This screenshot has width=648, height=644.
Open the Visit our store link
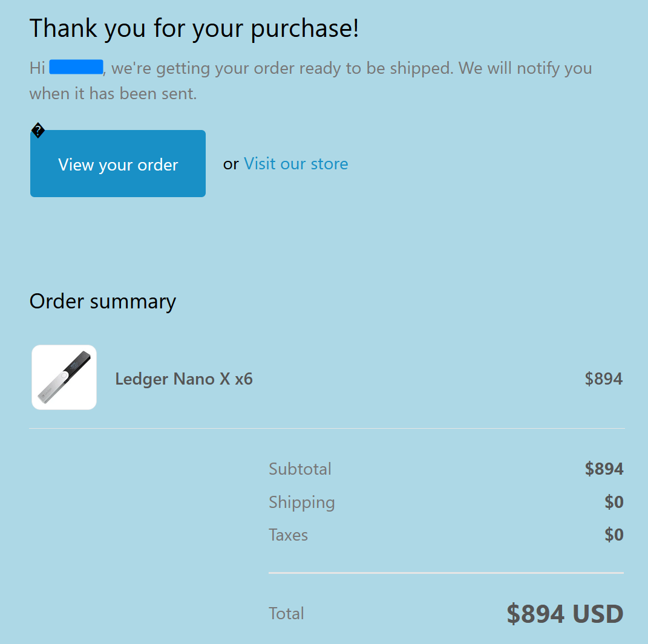296,164
